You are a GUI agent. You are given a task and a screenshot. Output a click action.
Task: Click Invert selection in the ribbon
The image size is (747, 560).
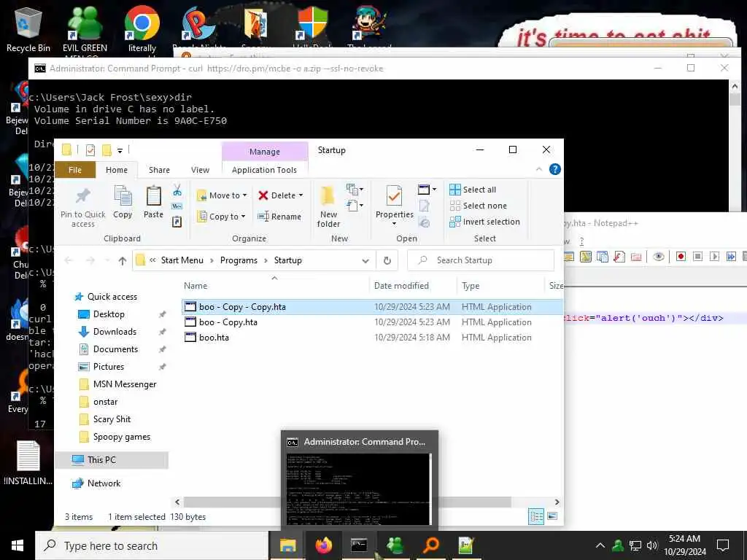[484, 222]
